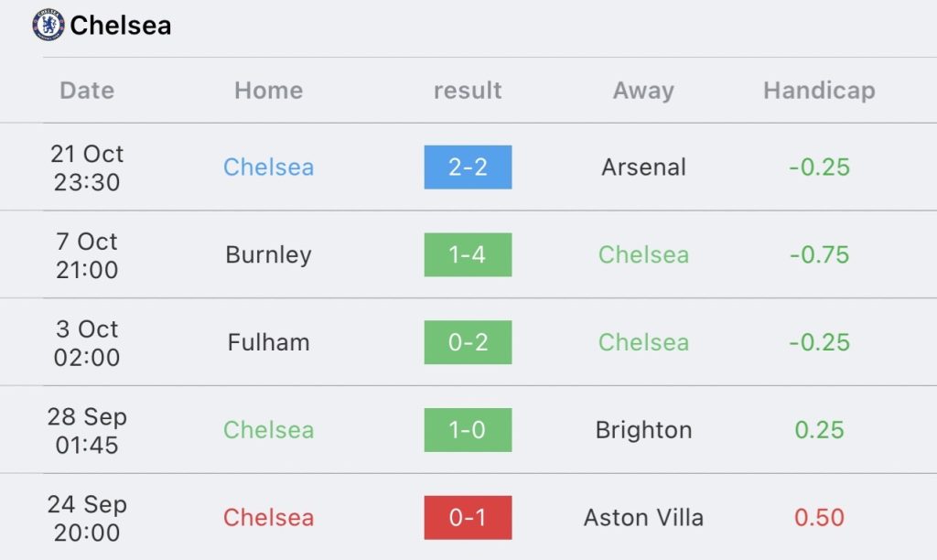The image size is (937, 560).
Task: Select the Brighton away team
Action: [643, 430]
